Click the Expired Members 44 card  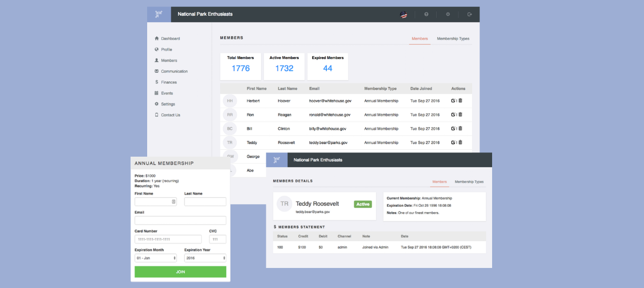(x=328, y=66)
